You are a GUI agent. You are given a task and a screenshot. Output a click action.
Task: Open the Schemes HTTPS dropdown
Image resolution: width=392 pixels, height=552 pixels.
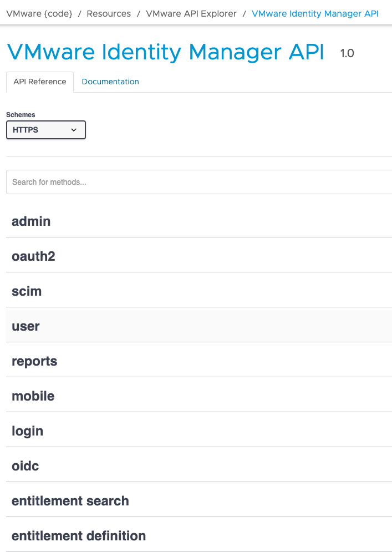[x=46, y=130]
